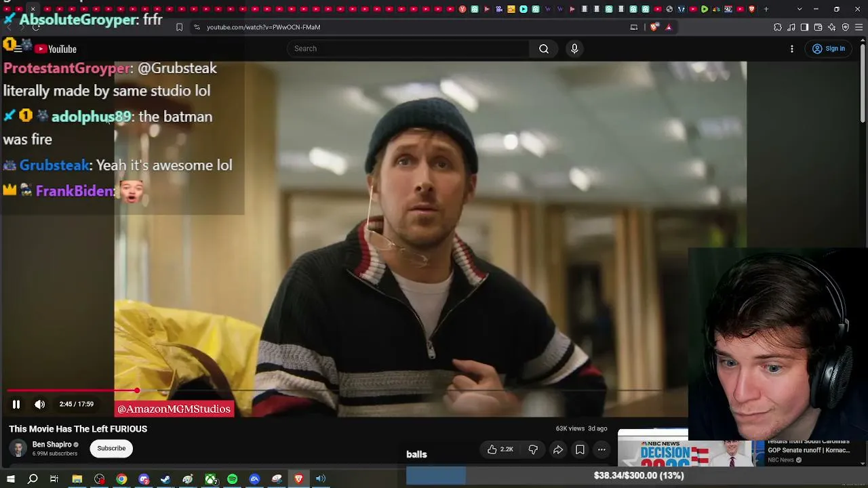The height and width of the screenshot is (488, 868).
Task: Open Task View on taskbar
Action: click(x=54, y=479)
